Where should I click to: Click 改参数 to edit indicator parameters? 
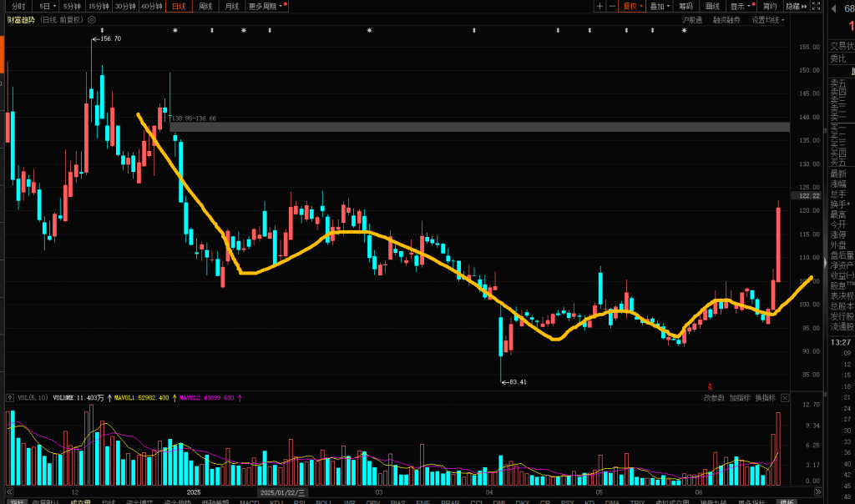714,398
